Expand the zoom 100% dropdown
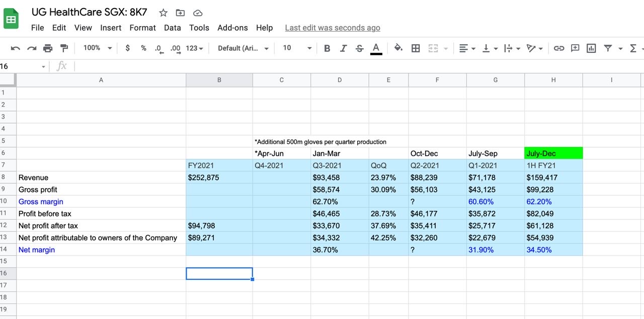The height and width of the screenshot is (319, 644). point(97,48)
